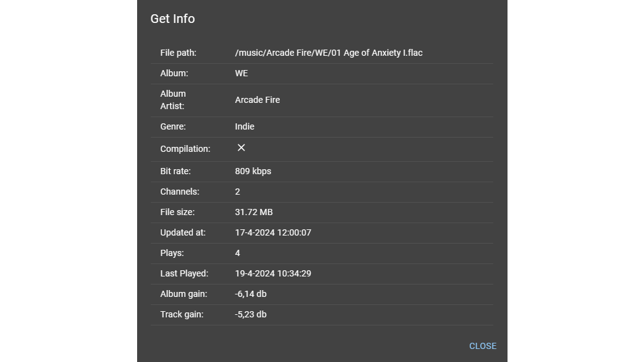Click the CLOSE button

(x=483, y=346)
